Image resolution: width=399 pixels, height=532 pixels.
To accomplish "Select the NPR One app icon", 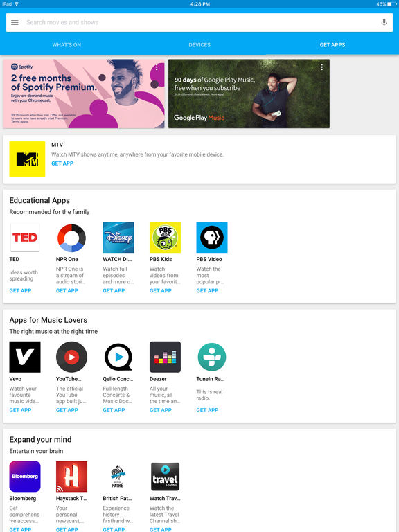I will tap(71, 237).
